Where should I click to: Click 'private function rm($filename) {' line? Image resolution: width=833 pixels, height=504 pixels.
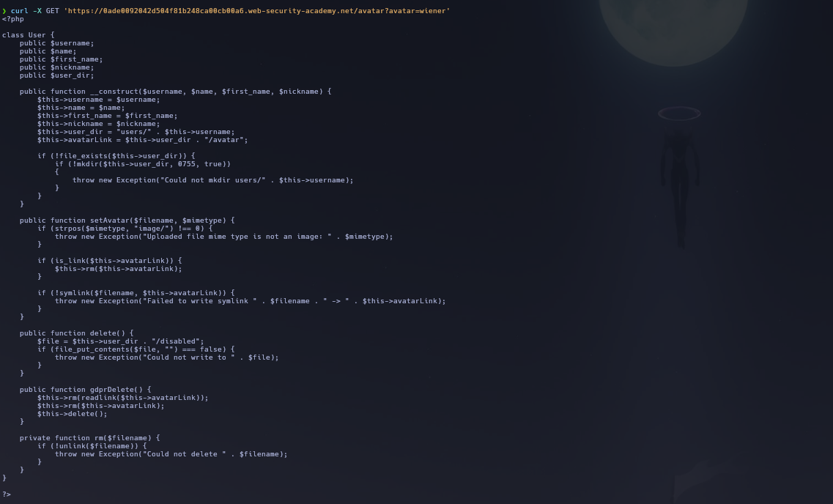click(x=90, y=438)
